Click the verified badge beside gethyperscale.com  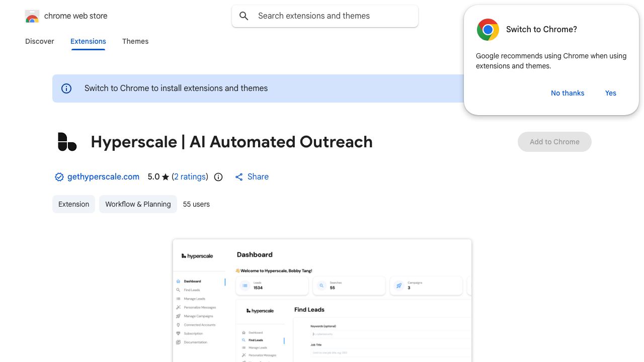(x=59, y=177)
